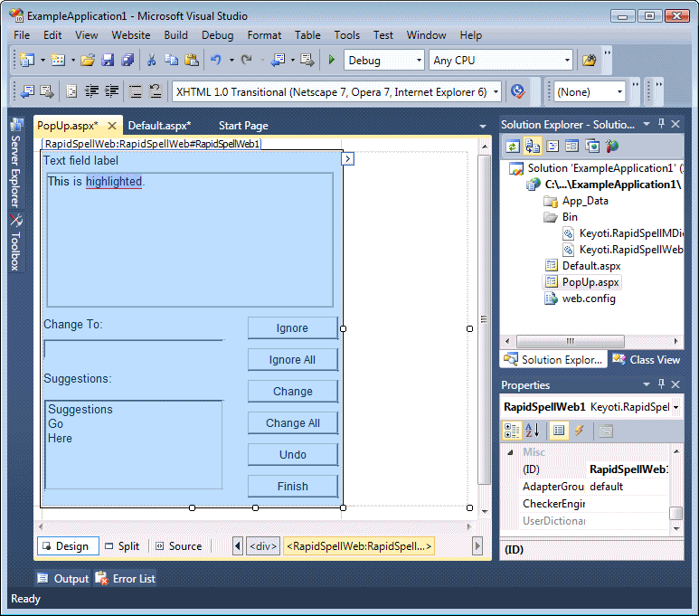
Task: Switch to the Class View tab
Action: tap(647, 359)
